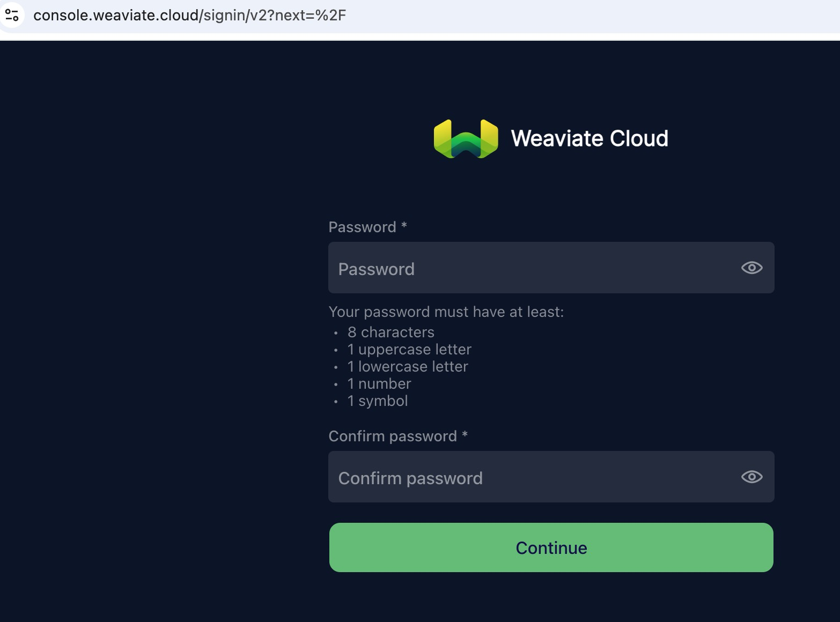The image size is (840, 622).
Task: Select the green Weaviate emblem beside the wordmark
Action: (x=466, y=138)
